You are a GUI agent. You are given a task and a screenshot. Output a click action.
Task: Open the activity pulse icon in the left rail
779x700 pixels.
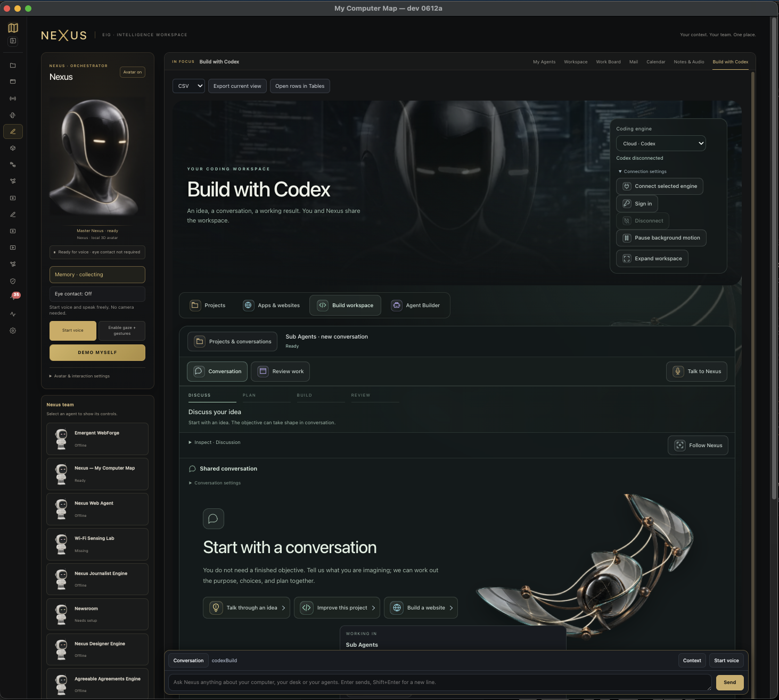point(13,314)
